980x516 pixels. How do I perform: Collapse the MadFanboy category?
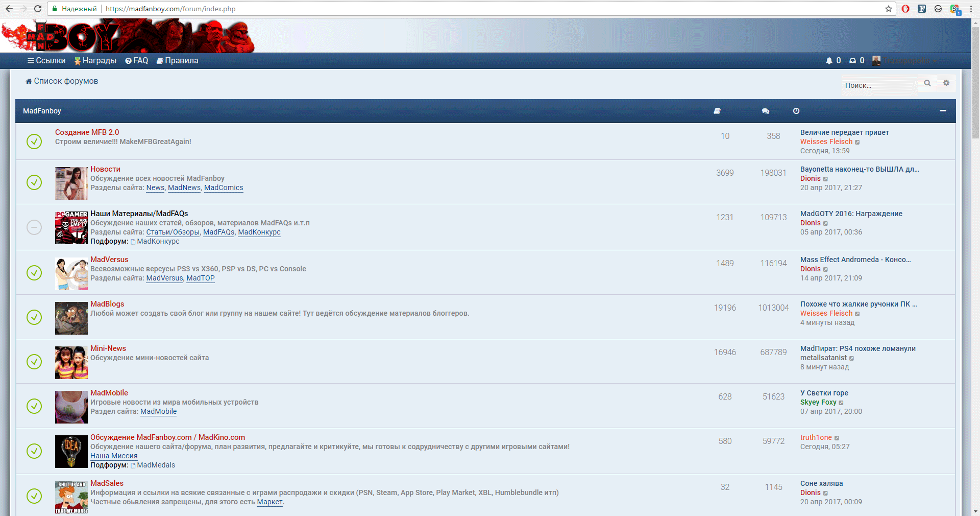[x=943, y=110]
